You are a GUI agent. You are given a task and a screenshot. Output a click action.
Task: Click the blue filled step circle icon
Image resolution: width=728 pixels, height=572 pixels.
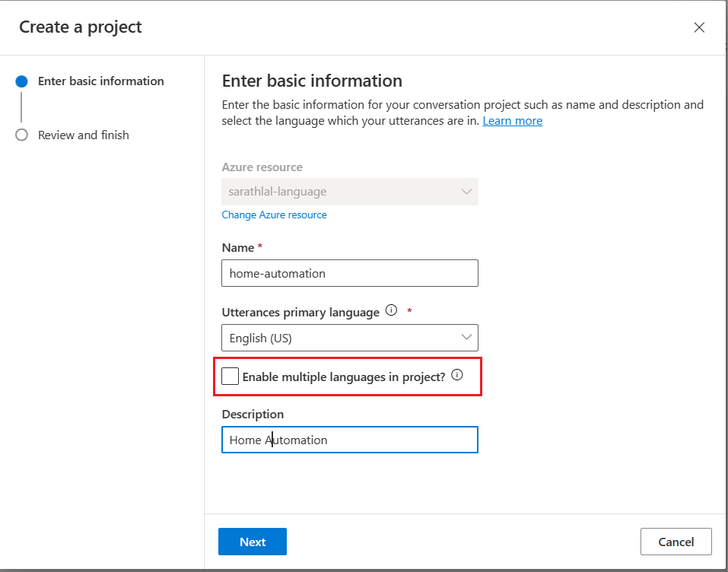click(x=21, y=81)
